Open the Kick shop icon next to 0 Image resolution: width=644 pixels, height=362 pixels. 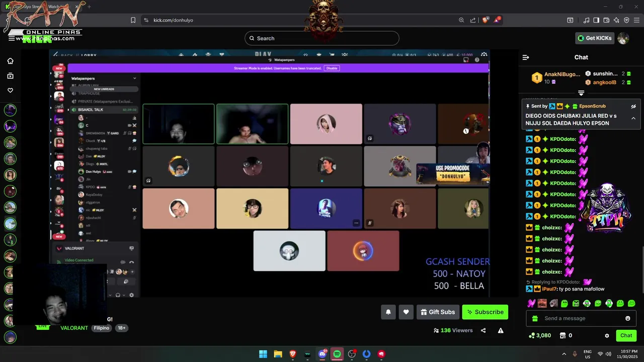point(563,335)
